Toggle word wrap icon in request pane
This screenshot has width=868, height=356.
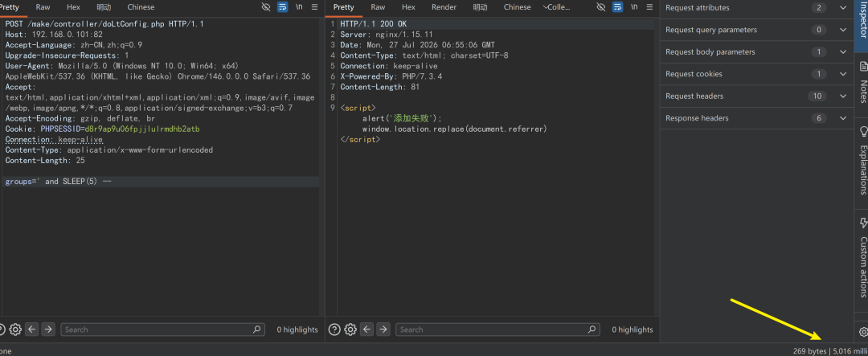coord(282,7)
